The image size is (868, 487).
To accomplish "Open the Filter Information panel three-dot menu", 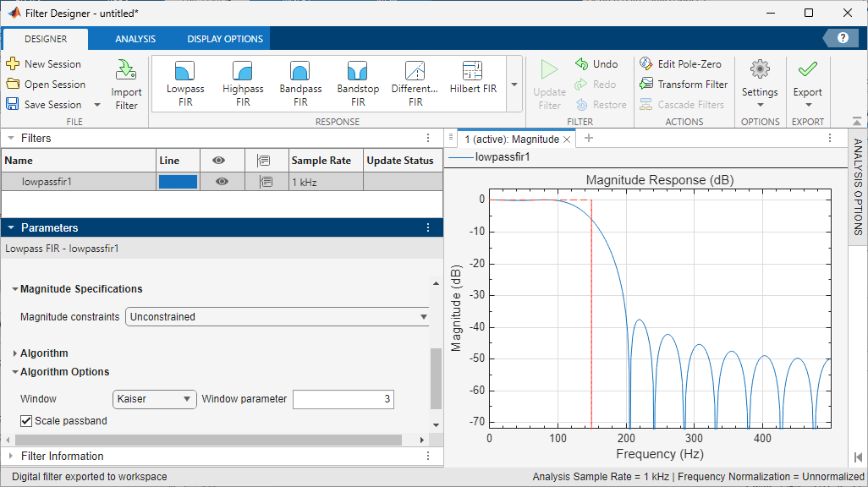I will click(428, 456).
